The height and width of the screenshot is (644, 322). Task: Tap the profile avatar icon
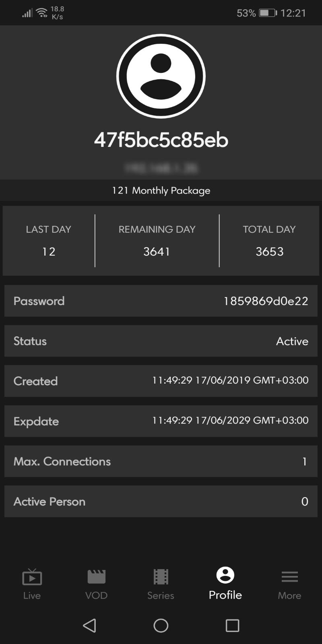[x=161, y=76]
